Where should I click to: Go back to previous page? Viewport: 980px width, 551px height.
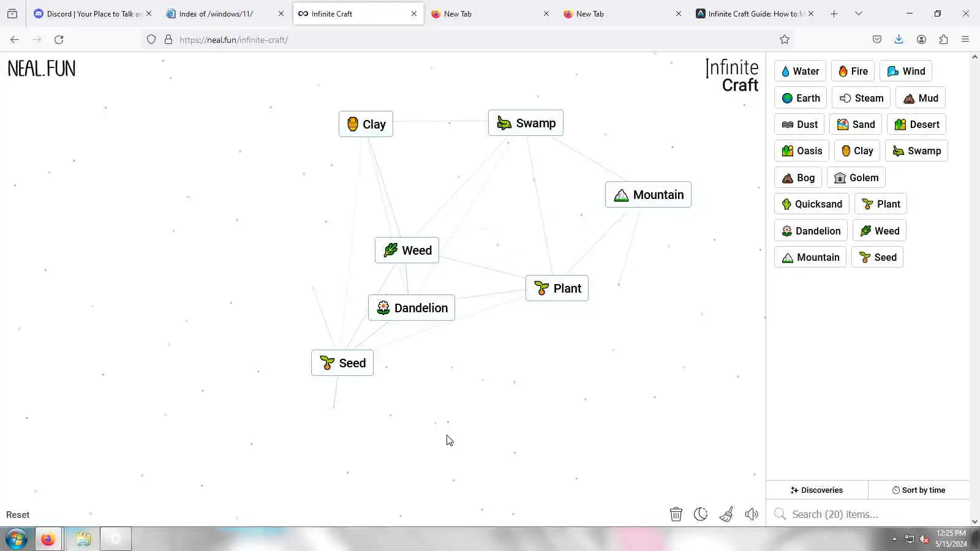click(15, 40)
